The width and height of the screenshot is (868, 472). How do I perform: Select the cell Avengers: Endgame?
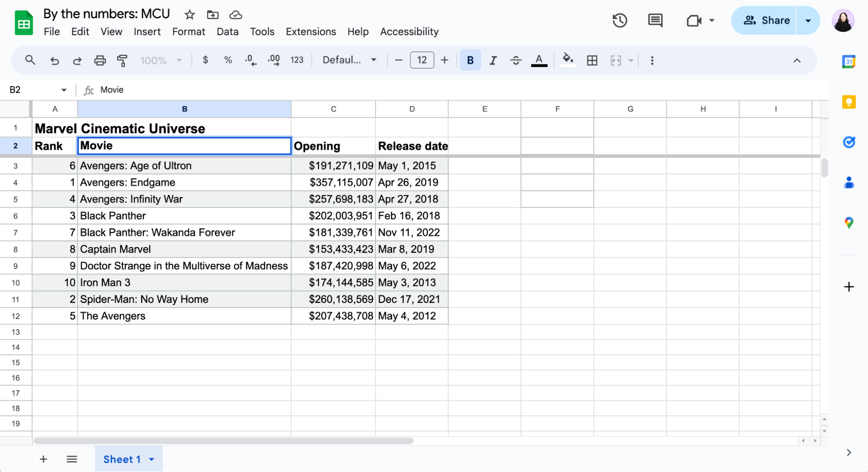point(184,183)
